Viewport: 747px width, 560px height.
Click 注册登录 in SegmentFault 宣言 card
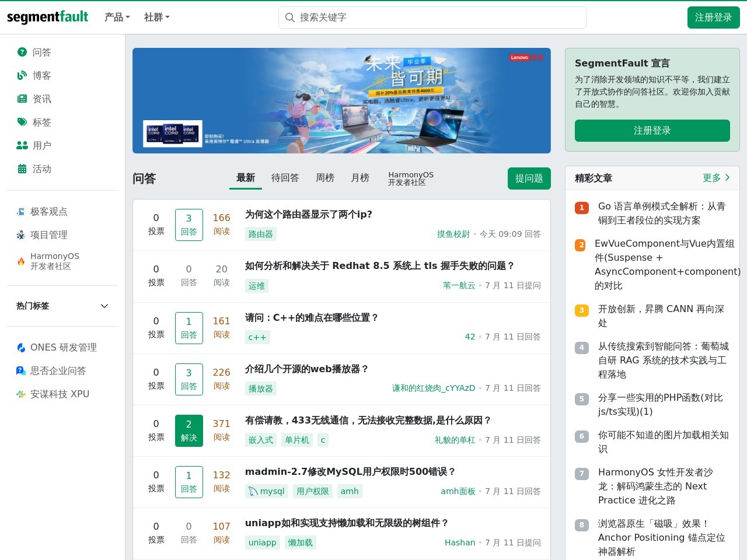652,131
